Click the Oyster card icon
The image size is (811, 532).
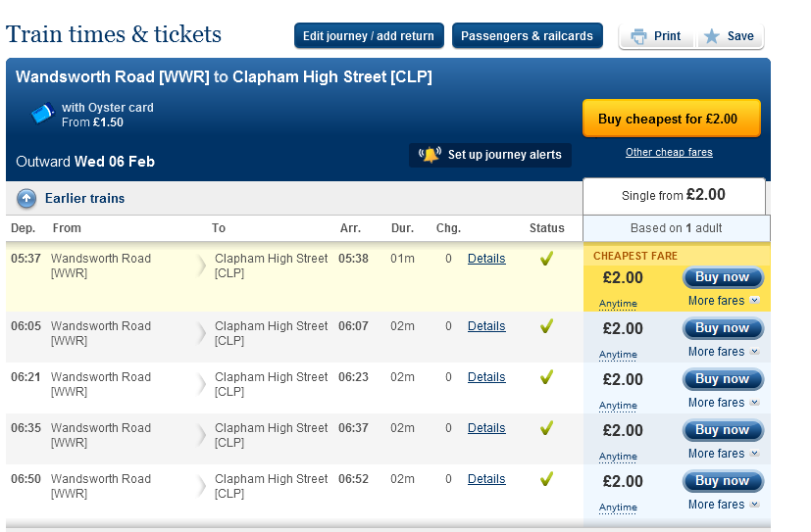pyautogui.click(x=42, y=113)
